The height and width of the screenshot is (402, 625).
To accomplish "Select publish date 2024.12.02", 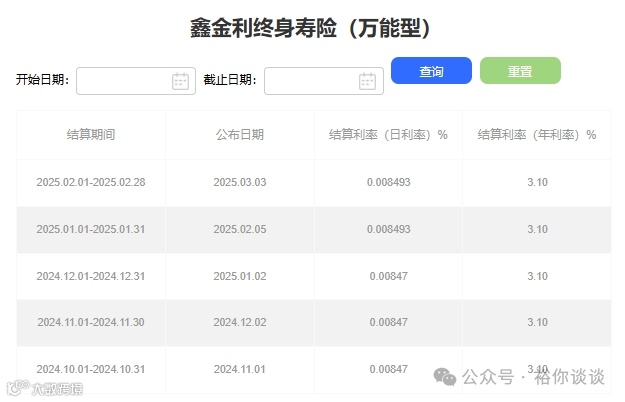I will [x=240, y=322].
